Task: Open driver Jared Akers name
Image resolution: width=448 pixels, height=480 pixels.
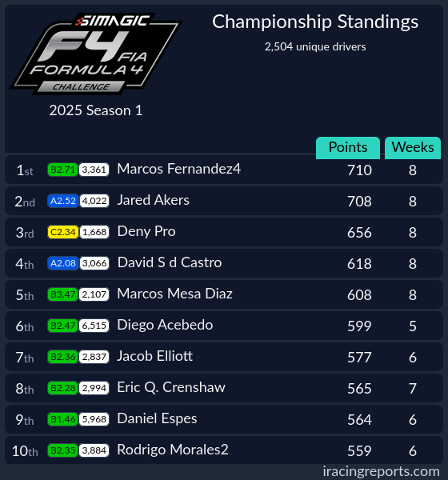Action: [154, 200]
